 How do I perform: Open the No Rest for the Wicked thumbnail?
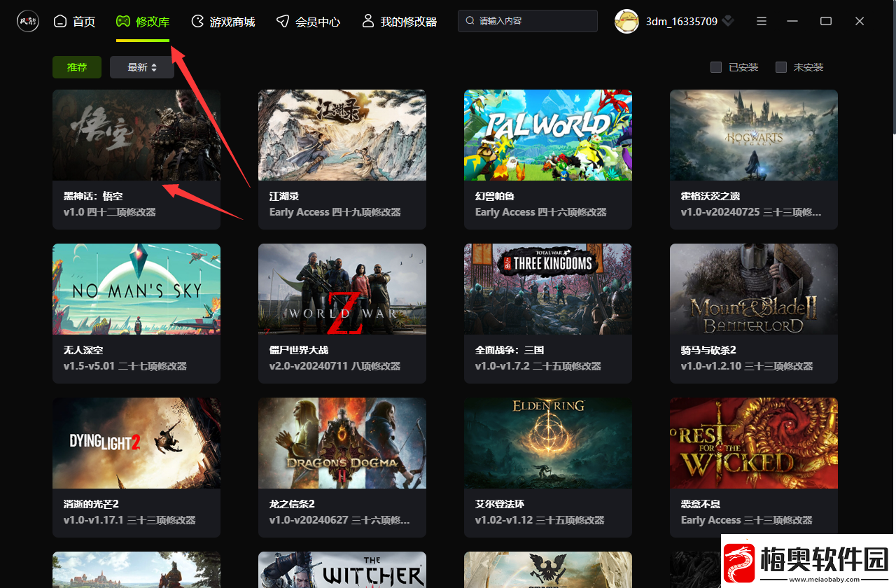point(754,443)
